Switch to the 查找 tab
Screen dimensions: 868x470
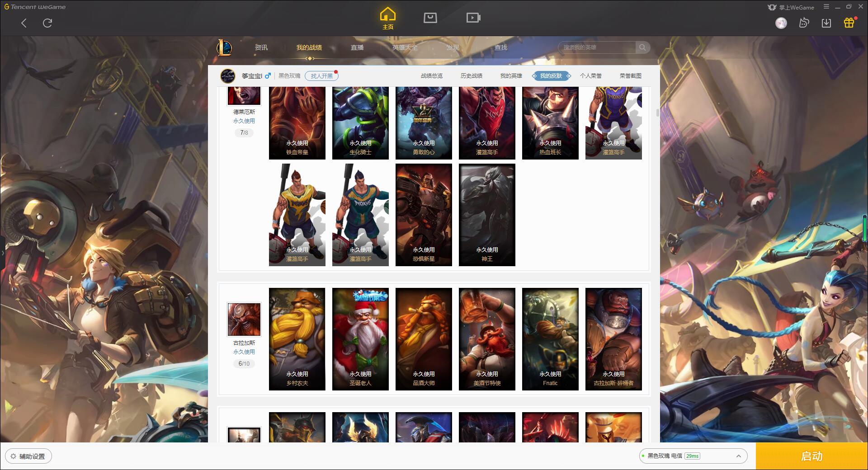coord(501,47)
